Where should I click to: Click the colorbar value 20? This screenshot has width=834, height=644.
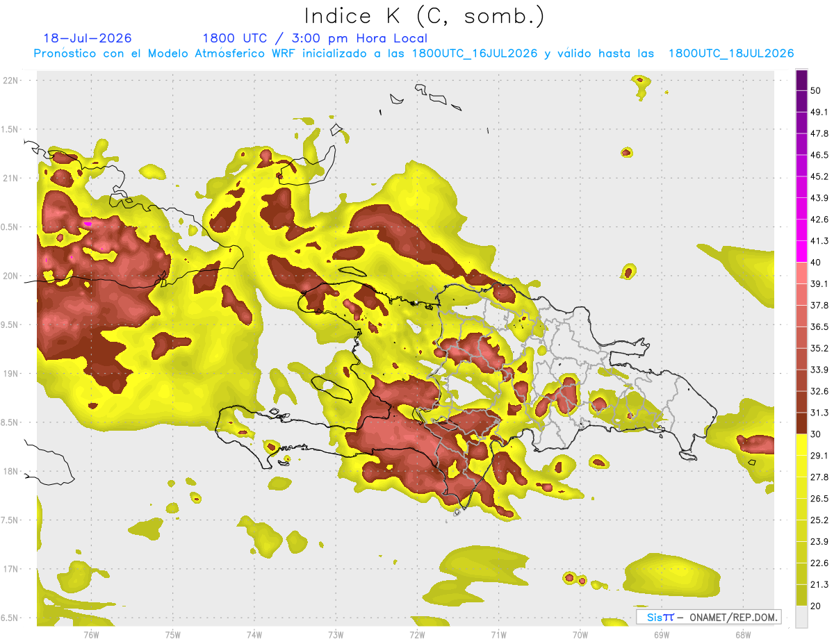click(816, 606)
